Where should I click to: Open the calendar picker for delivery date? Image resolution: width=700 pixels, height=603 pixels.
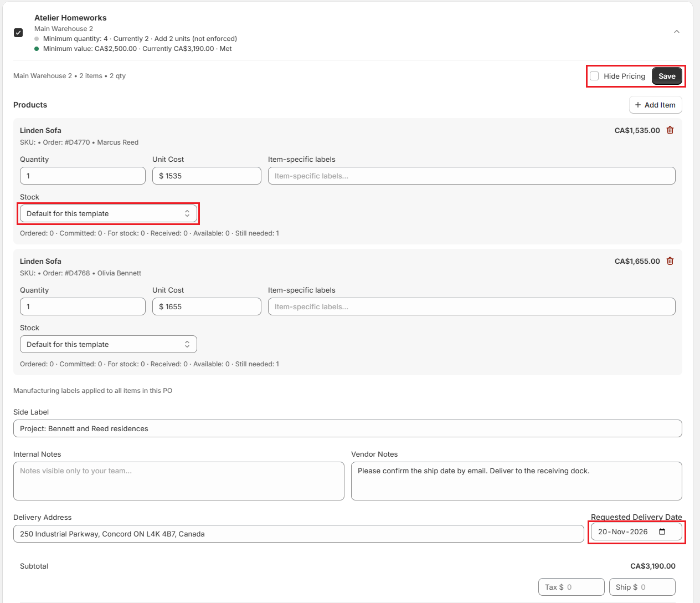coord(662,532)
